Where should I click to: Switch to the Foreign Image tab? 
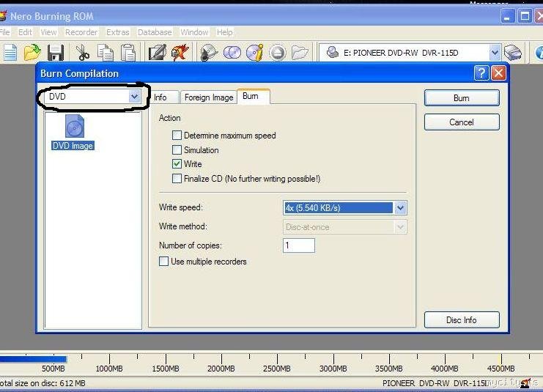(209, 97)
